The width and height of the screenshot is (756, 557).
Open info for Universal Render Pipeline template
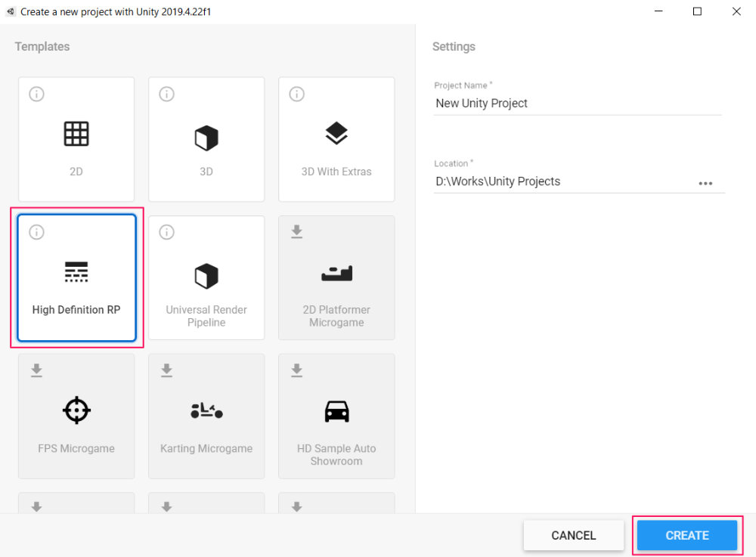tap(167, 232)
